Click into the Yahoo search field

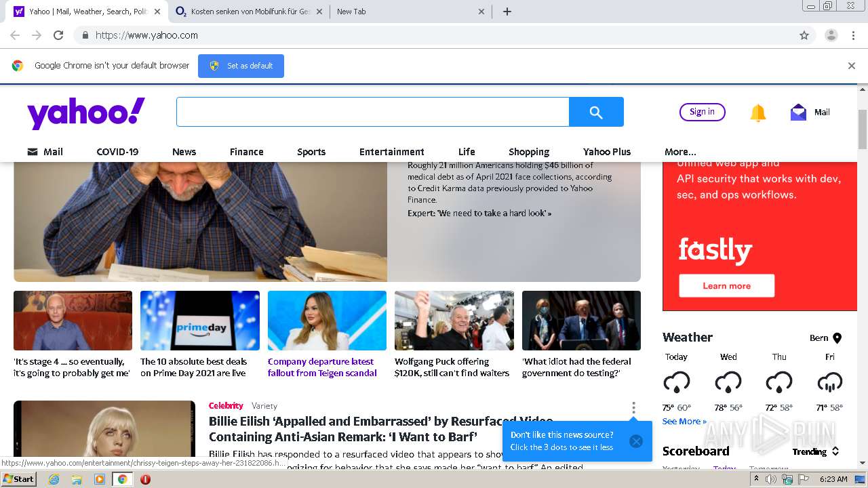[372, 112]
